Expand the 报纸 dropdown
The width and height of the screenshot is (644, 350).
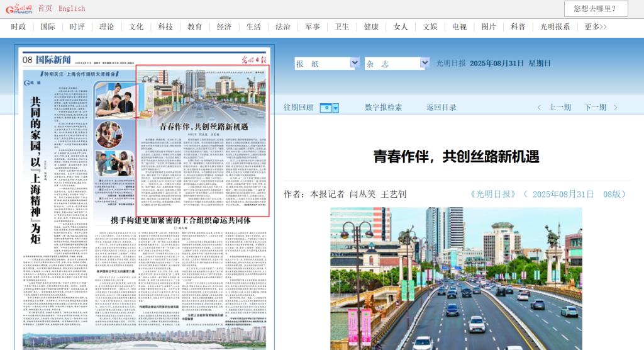[354, 64]
